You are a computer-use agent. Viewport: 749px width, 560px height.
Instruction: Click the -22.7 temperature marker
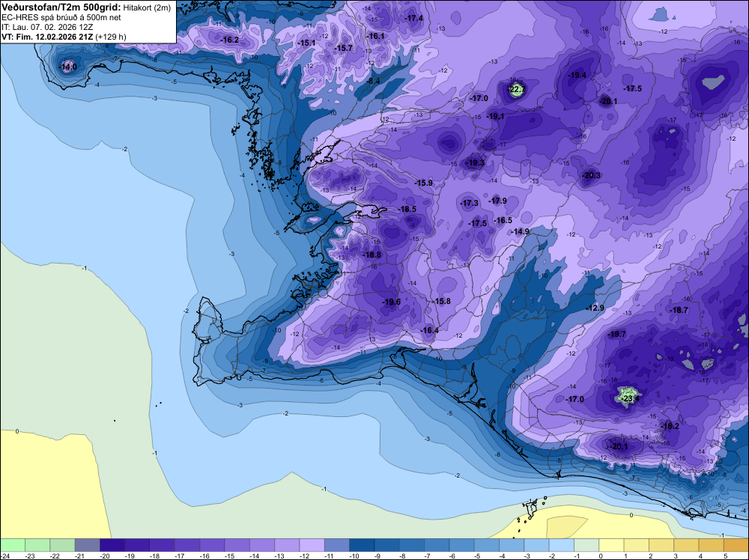click(516, 89)
